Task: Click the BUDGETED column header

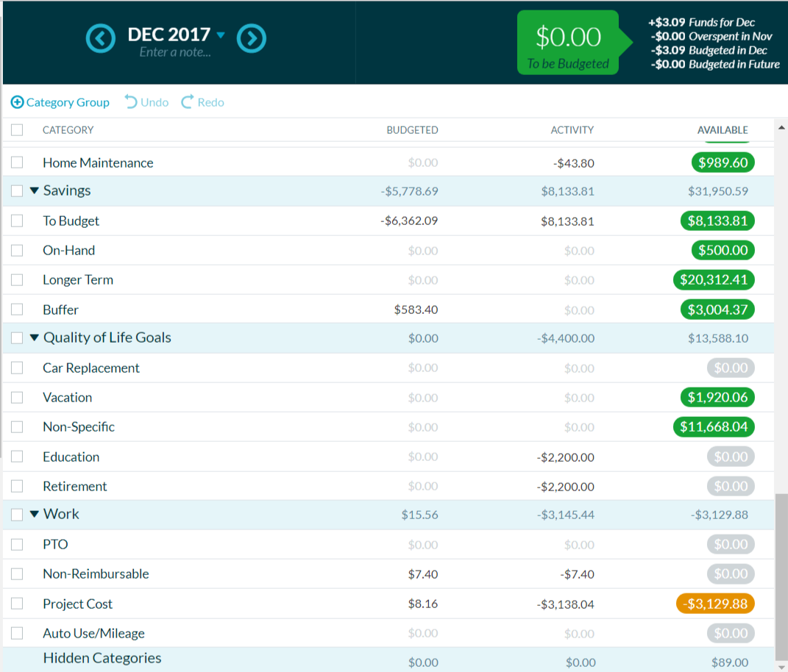Action: click(x=412, y=130)
